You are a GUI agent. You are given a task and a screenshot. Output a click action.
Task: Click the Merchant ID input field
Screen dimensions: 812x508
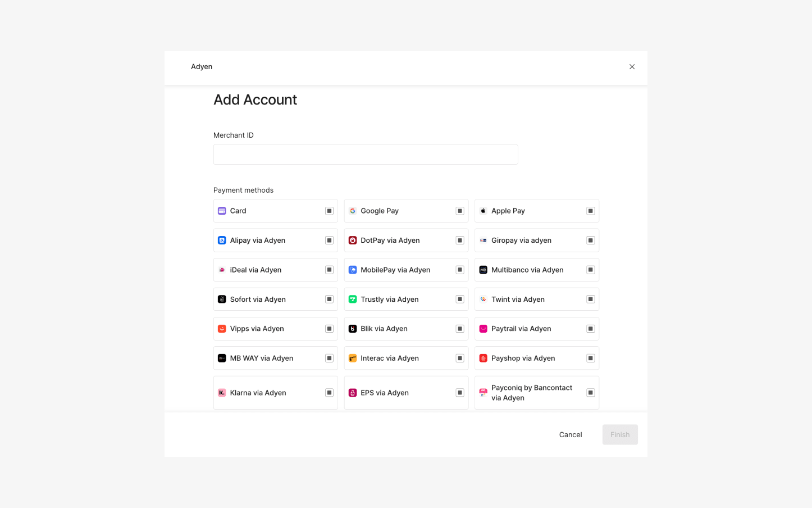(366, 155)
